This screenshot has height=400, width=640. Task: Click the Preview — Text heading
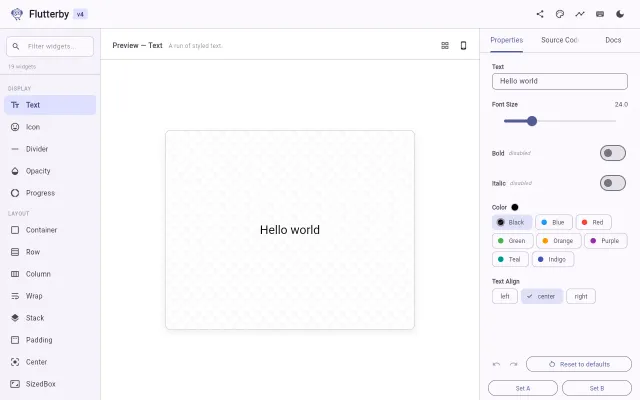pos(138,45)
